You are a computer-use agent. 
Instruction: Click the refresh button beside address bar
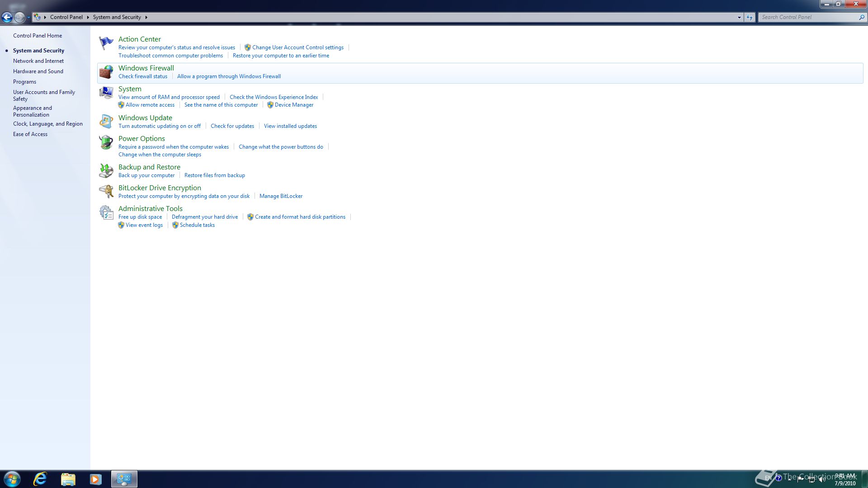[750, 17]
